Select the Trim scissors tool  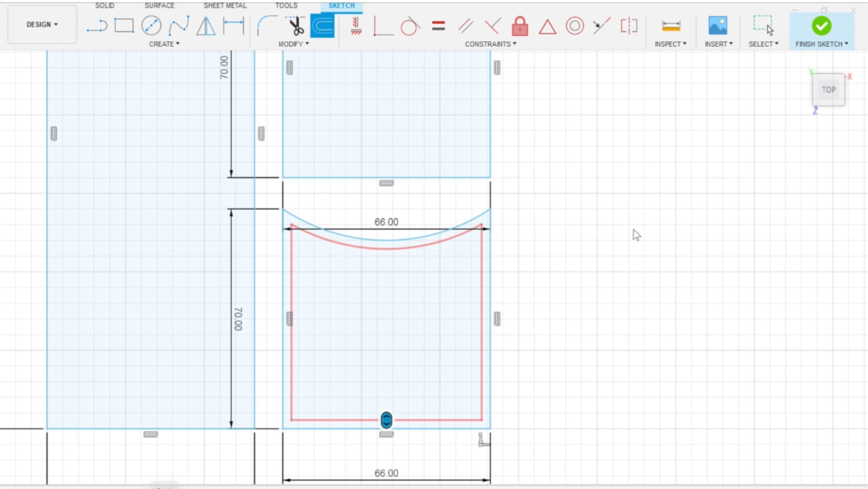pos(297,26)
